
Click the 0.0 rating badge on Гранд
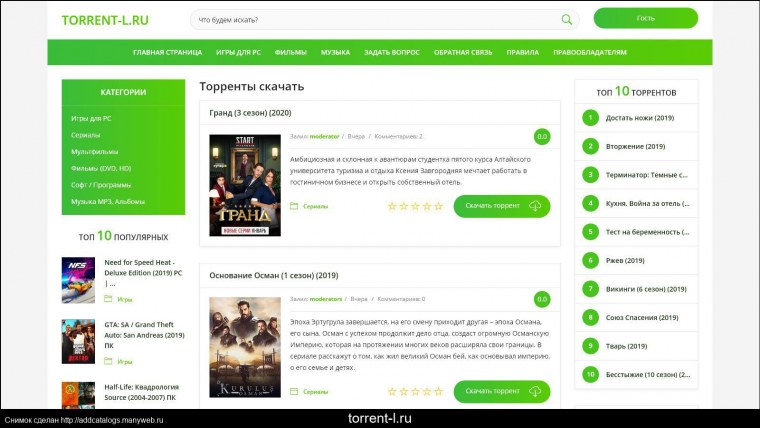coord(542,137)
